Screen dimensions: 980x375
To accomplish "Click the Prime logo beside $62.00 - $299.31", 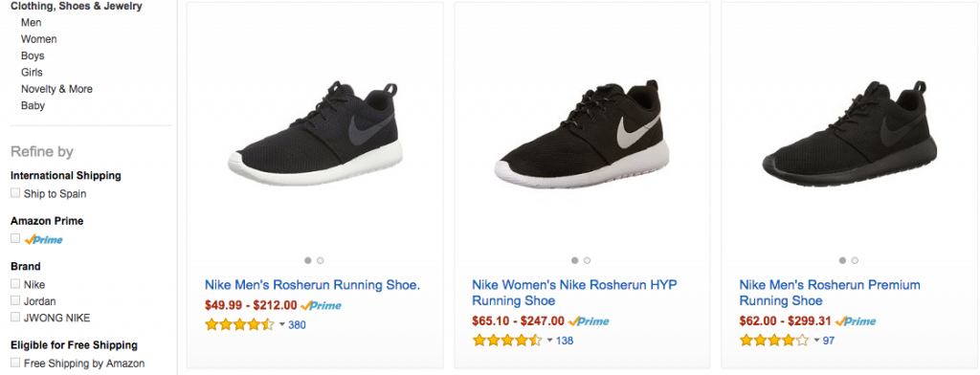I will pyautogui.click(x=856, y=321).
